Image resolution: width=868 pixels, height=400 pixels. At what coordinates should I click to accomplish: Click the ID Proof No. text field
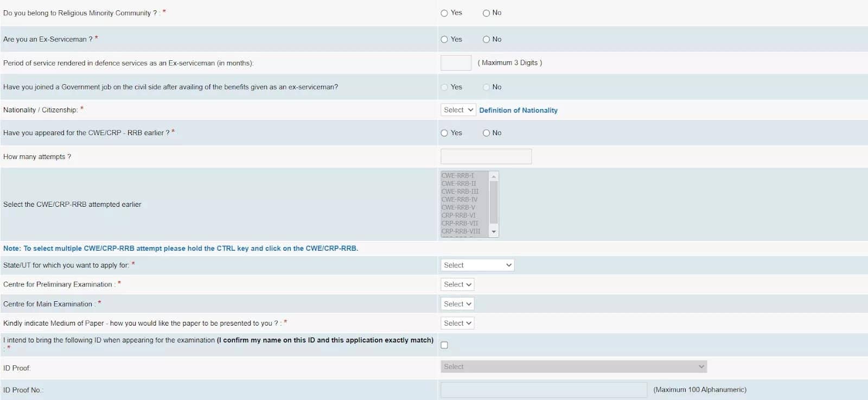[x=544, y=390]
